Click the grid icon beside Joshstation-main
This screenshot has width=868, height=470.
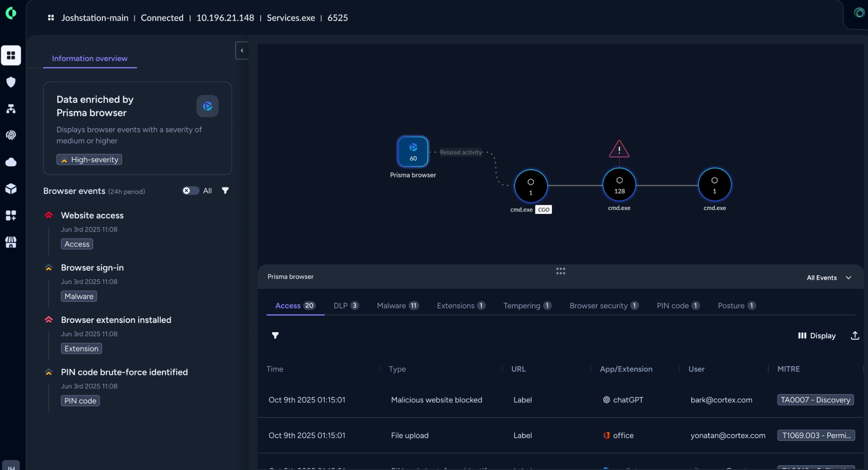pos(51,18)
